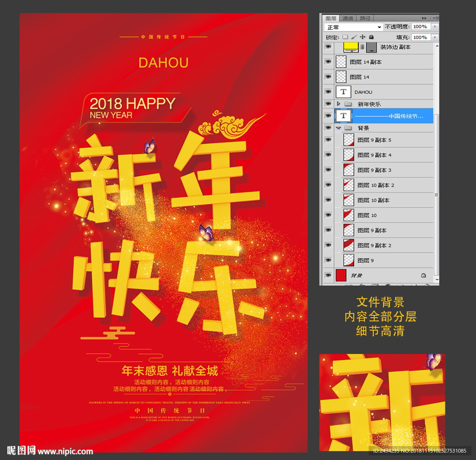Click layers scrollbar down arrow
The height and width of the screenshot is (460, 476).
tap(437, 280)
